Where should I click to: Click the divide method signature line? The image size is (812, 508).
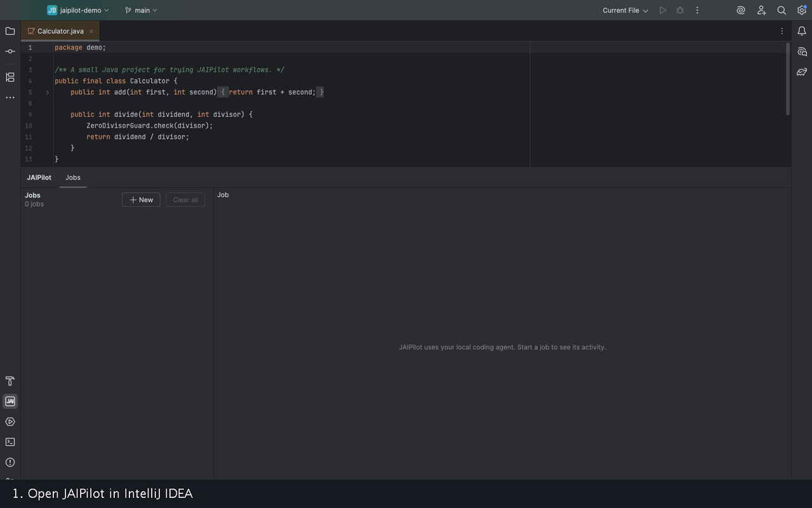[x=162, y=114]
